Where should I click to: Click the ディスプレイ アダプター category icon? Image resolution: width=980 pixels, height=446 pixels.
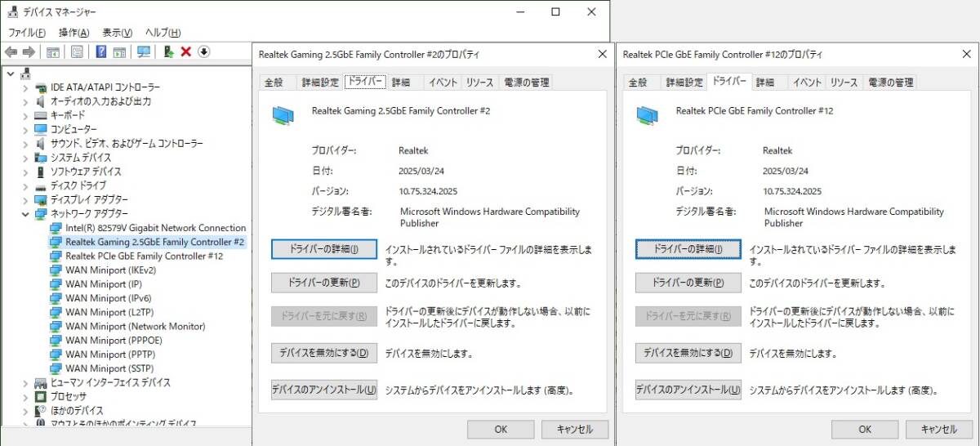tap(41, 199)
